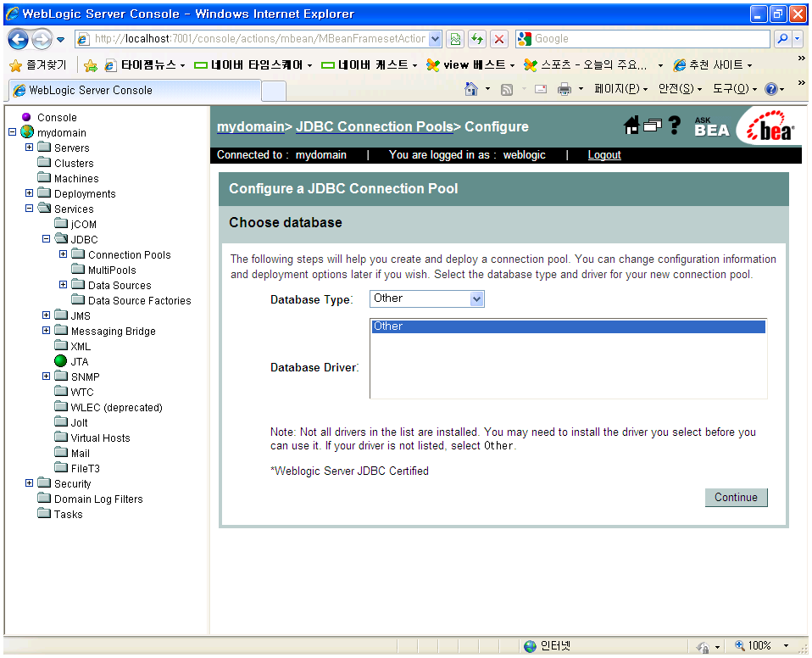
Task: Collapse the mydomain tree node
Action: 13,132
